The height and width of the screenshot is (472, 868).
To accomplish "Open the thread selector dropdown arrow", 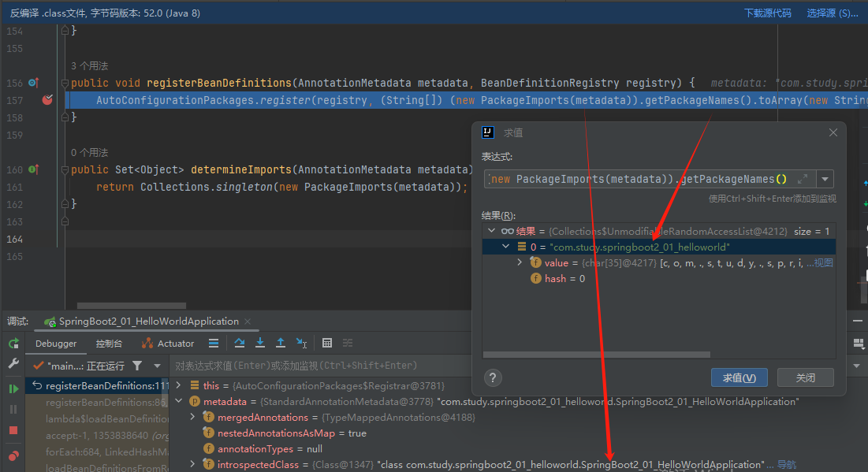I will coord(157,366).
